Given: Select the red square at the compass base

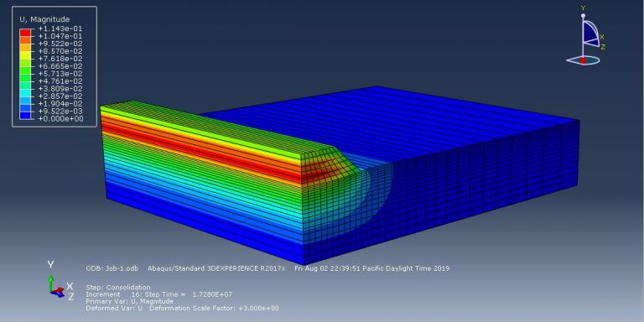Looking at the screenshot, I should click(x=583, y=60).
